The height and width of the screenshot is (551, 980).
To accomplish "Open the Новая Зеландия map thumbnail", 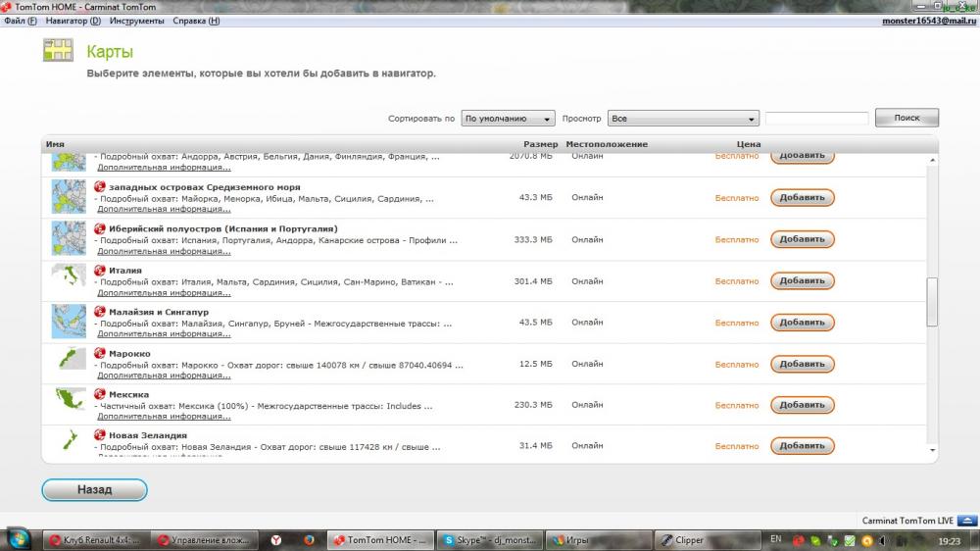I will tap(69, 439).
